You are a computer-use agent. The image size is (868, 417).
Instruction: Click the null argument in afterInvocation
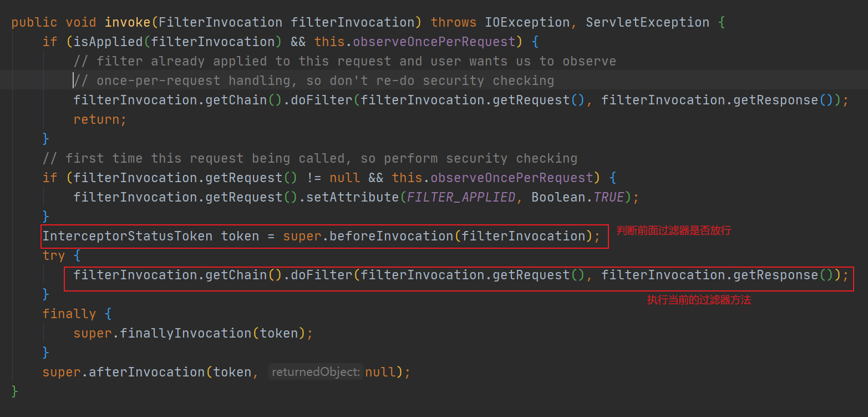click(380, 372)
